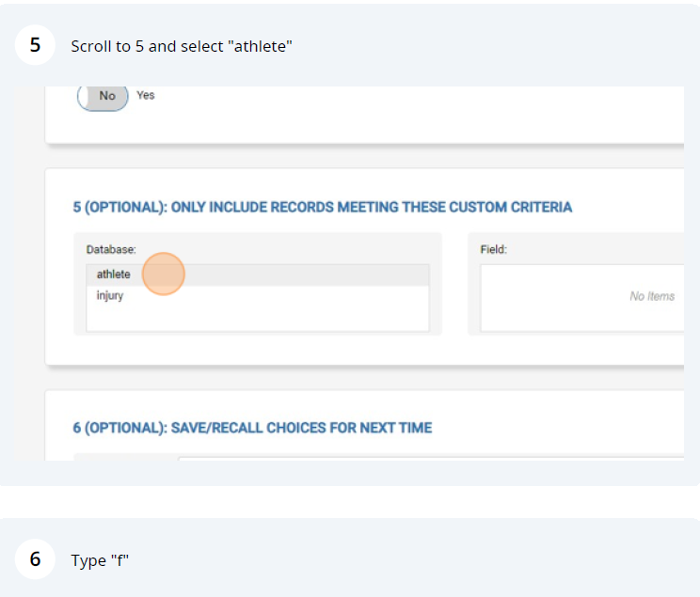Click the input box under section 6
The image size is (700, 597).
point(423,458)
